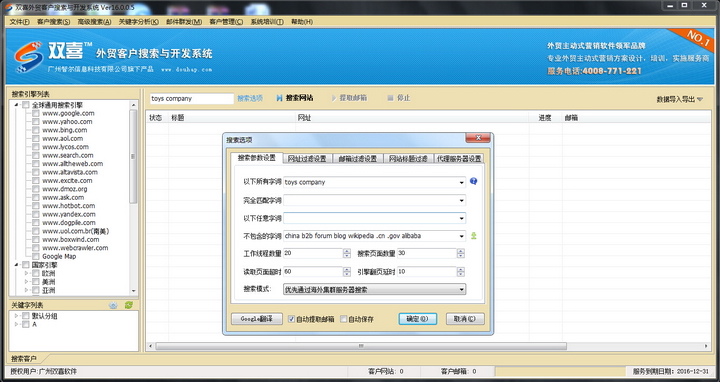Switch to 代理服务器设置 tab
The image size is (720, 382).
(459, 158)
